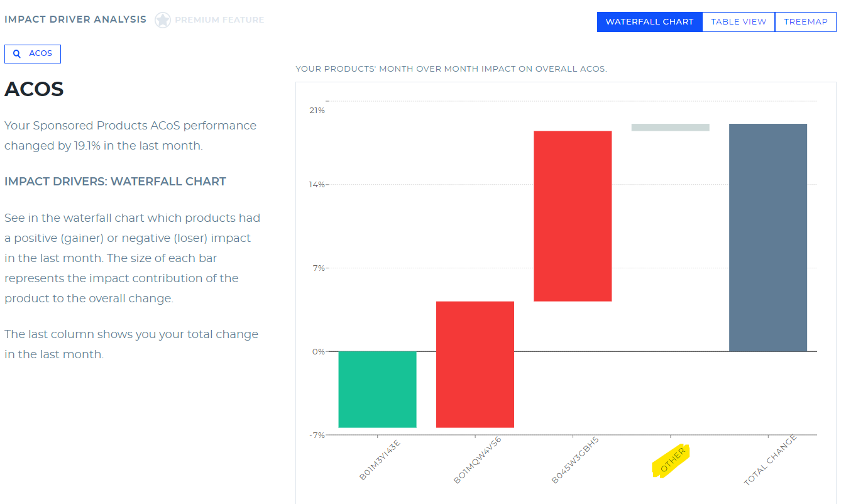Click the Premium Feature star icon
This screenshot has height=504, width=846.
tap(162, 19)
